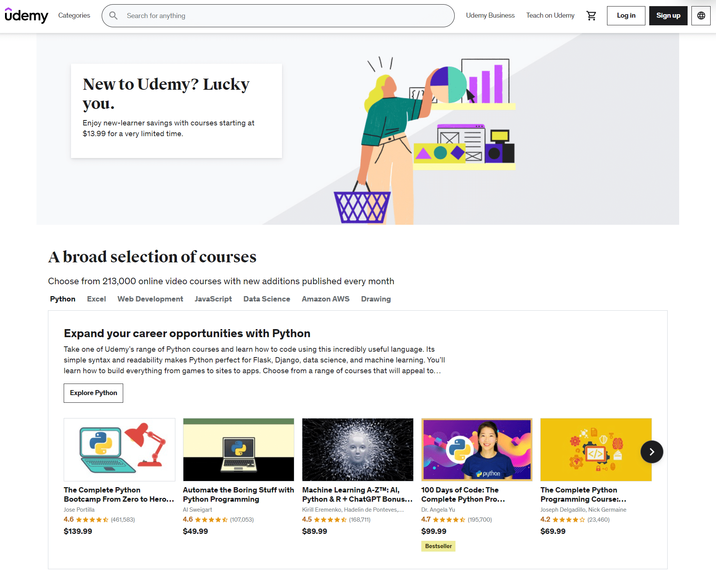
Task: Select the Amazon AWS tab
Action: pyautogui.click(x=325, y=299)
